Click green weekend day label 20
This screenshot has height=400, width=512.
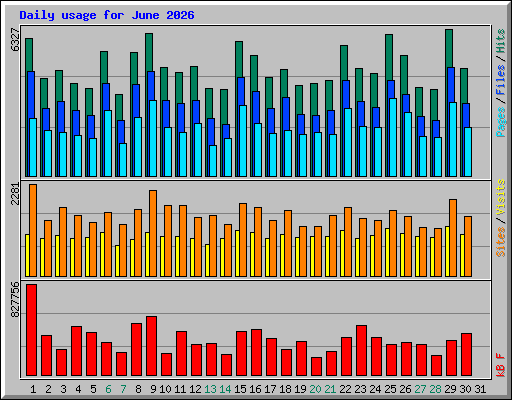[315, 389]
